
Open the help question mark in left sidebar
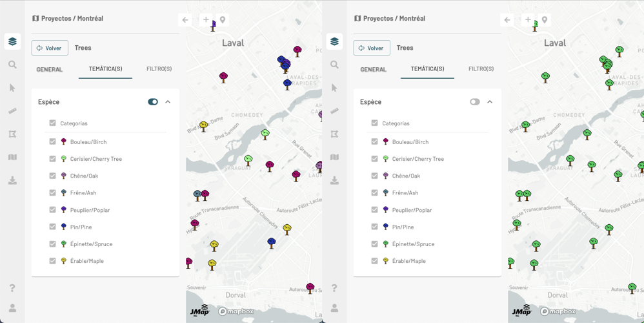point(12,288)
